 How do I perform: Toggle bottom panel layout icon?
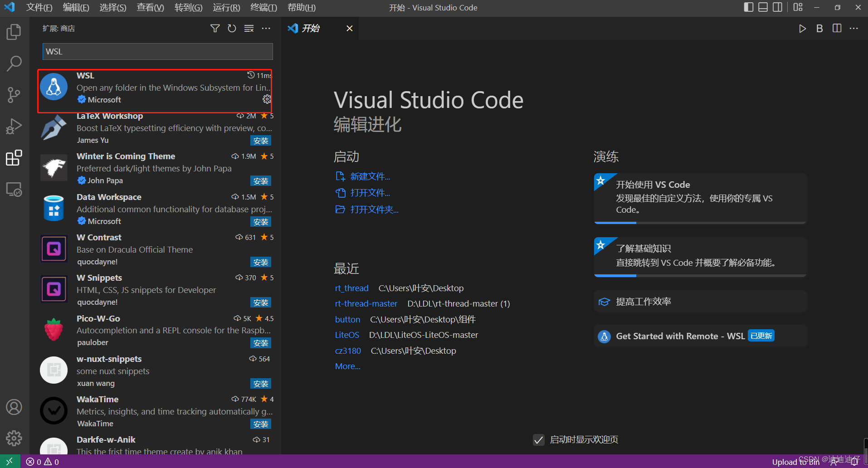[x=763, y=7]
